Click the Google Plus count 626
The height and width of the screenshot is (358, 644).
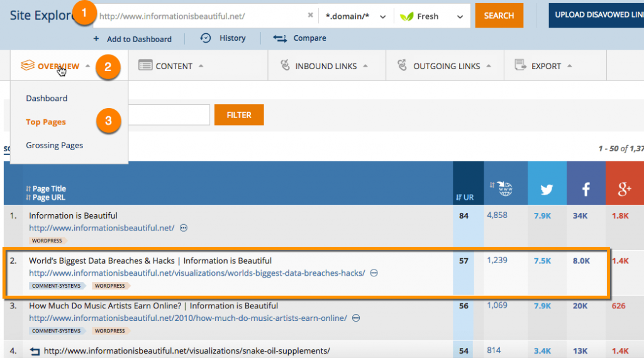coord(619,306)
